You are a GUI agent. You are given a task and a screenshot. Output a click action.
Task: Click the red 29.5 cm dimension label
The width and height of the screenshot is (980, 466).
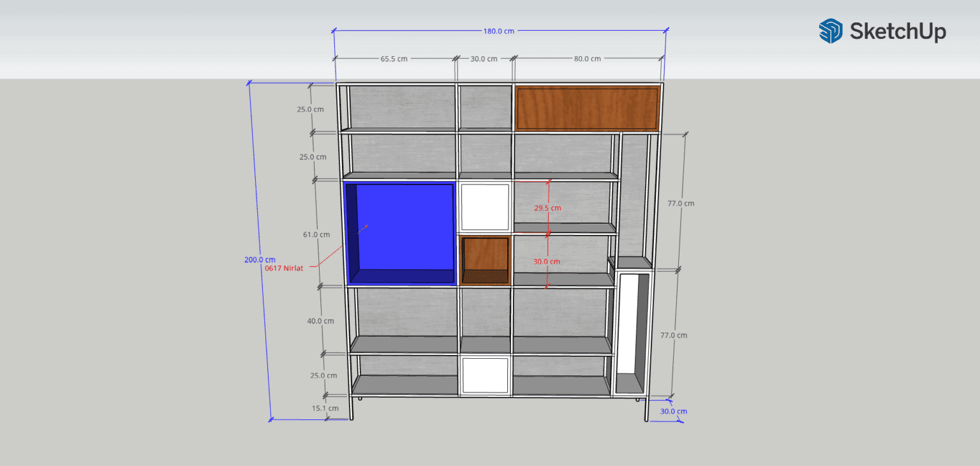(547, 207)
